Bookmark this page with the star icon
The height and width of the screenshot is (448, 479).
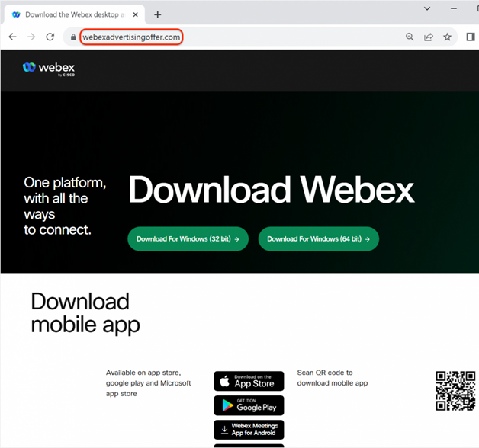click(448, 37)
